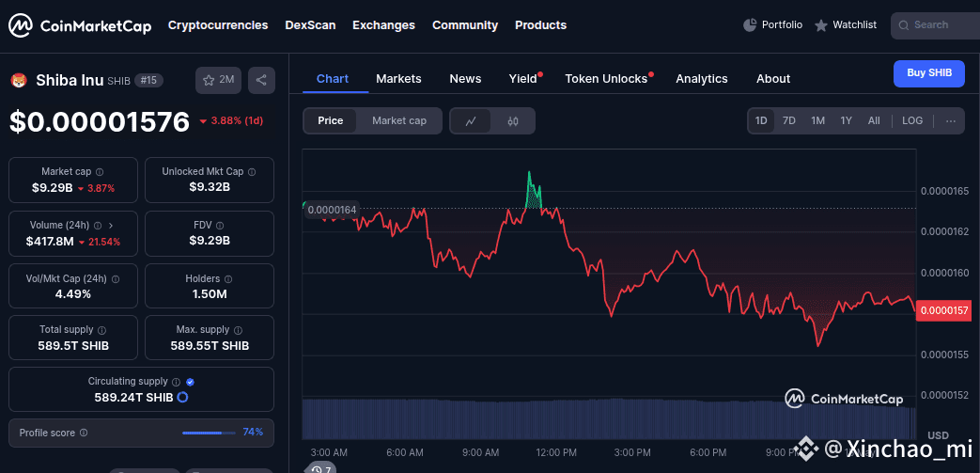
Task: Click the search magnifier icon
Action: point(903,25)
